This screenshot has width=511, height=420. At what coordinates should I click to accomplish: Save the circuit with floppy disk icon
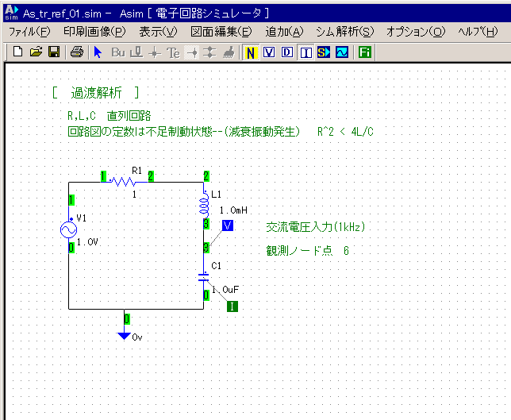[x=54, y=52]
